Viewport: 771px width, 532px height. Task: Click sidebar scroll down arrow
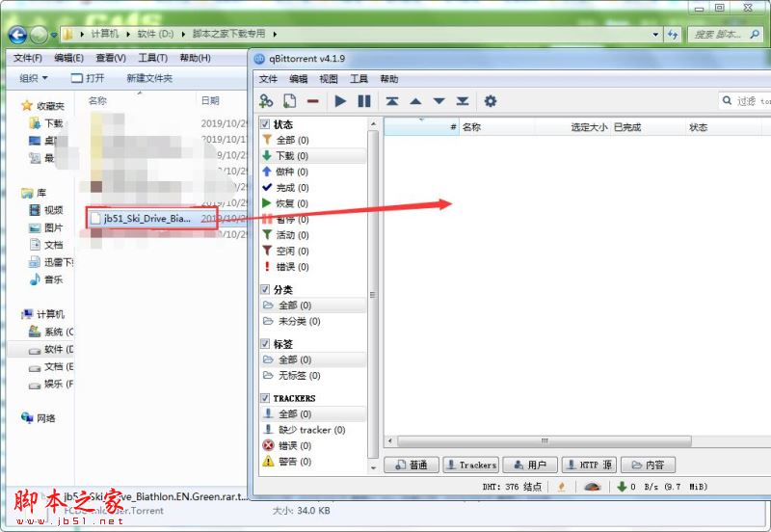(x=373, y=467)
